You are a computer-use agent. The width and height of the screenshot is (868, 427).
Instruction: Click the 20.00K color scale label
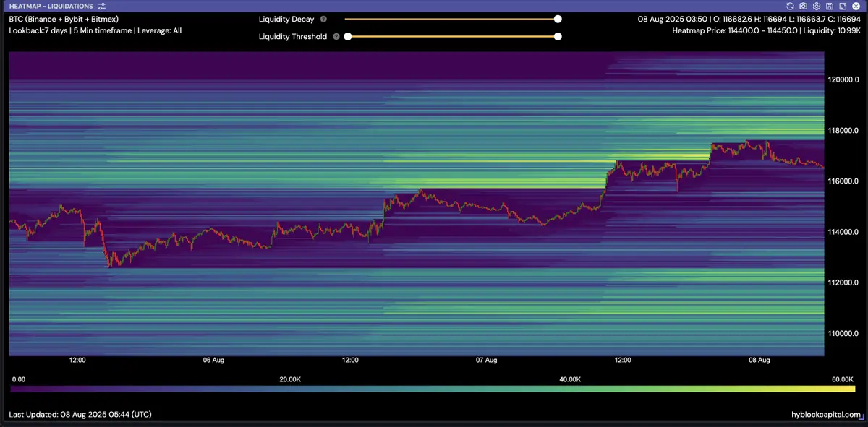[x=290, y=379]
